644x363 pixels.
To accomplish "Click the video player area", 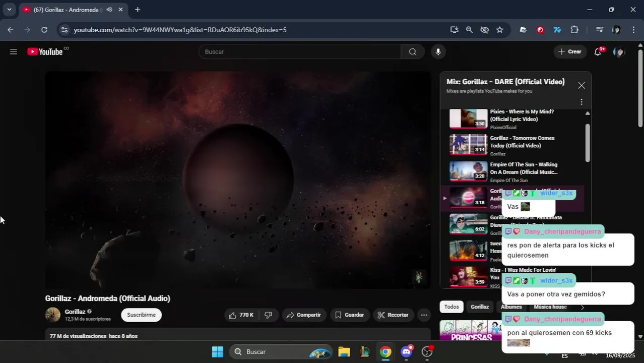I will [x=238, y=180].
